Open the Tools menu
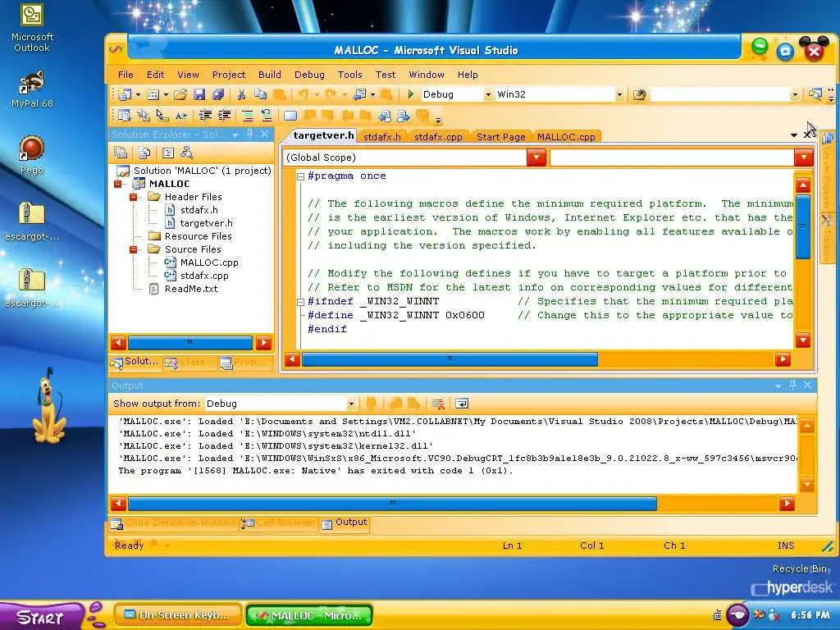The width and height of the screenshot is (840, 630). point(349,75)
